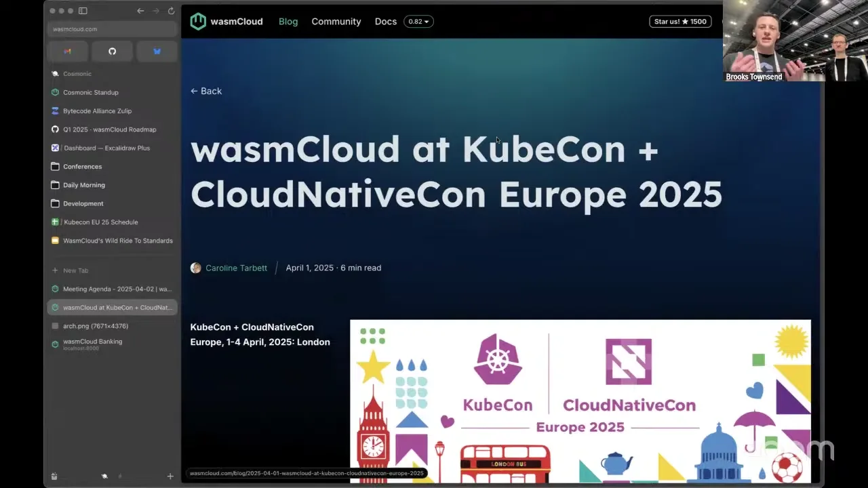Image resolution: width=868 pixels, height=488 pixels.
Task: Click the Cosmonic space planet icon
Action: point(55,74)
